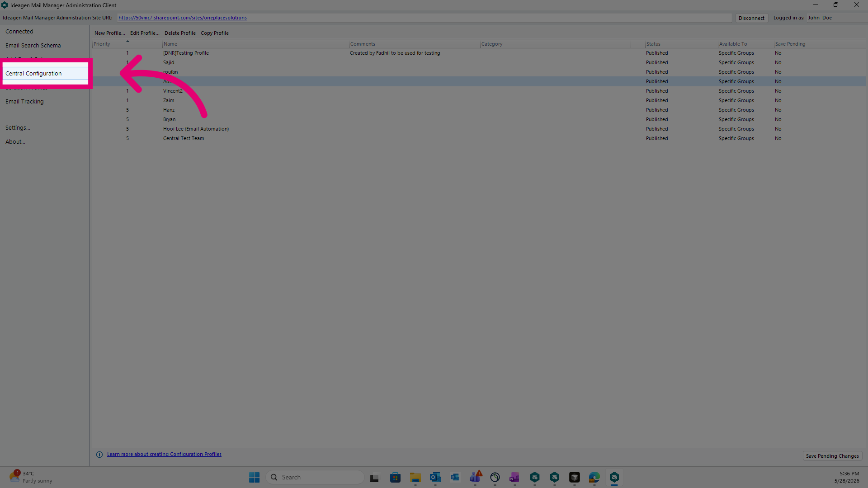The height and width of the screenshot is (488, 868).
Task: Open the Windows Start menu
Action: (x=254, y=477)
